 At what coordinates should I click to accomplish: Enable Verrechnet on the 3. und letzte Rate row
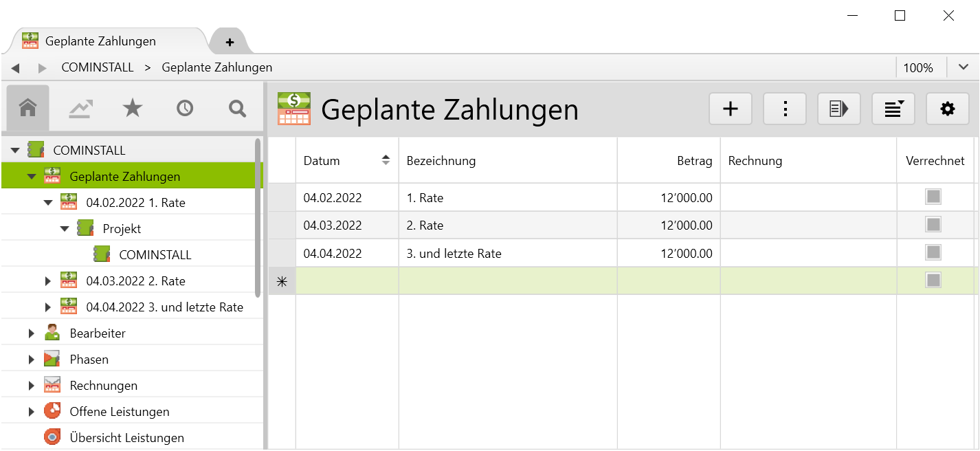click(933, 252)
